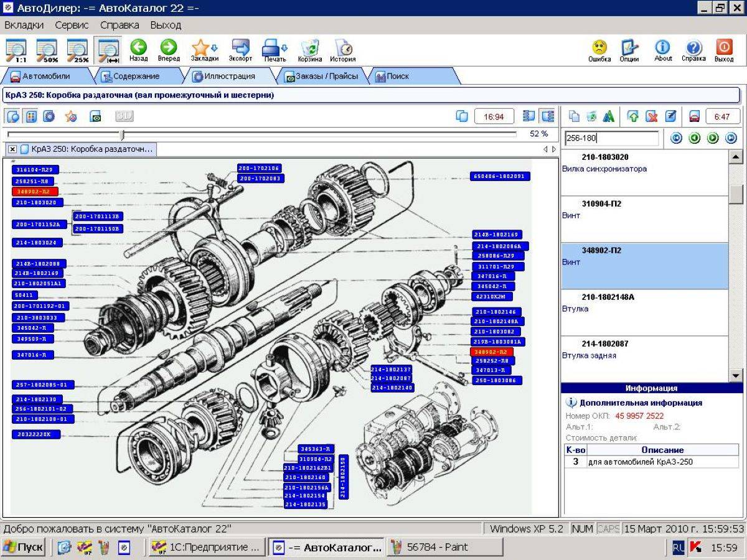Select part 210-1802148А Втулка row
This screenshot has height=560, width=747.
coord(644,313)
